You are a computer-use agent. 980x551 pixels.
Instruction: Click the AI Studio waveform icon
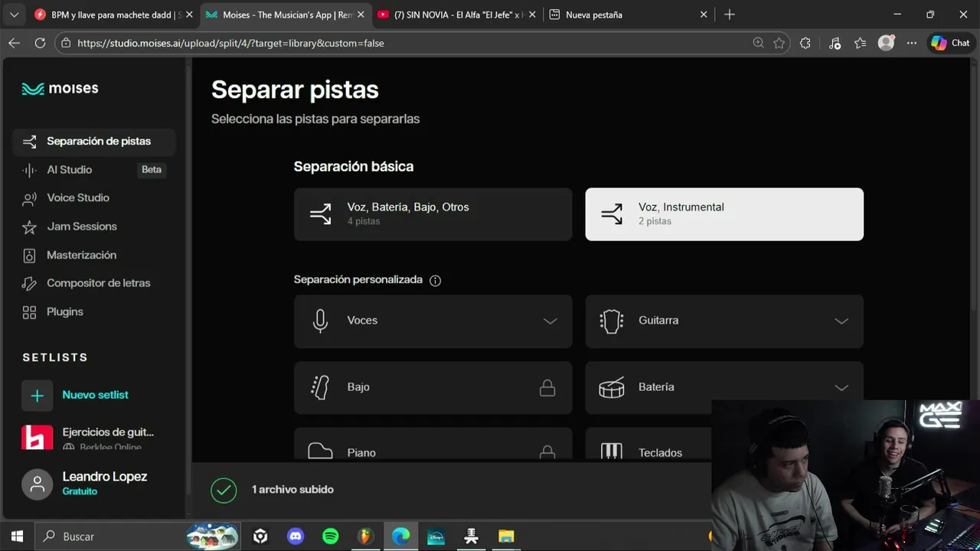[29, 170]
